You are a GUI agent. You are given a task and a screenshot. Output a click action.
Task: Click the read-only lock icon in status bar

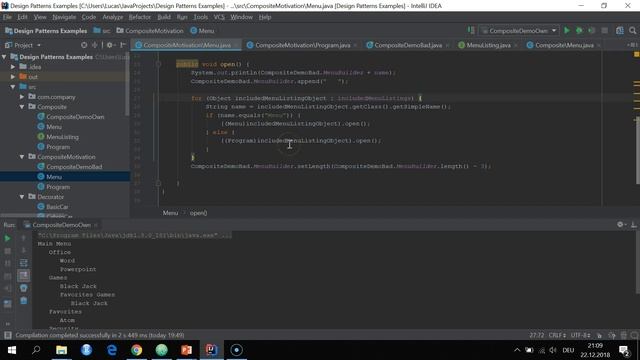599,335
